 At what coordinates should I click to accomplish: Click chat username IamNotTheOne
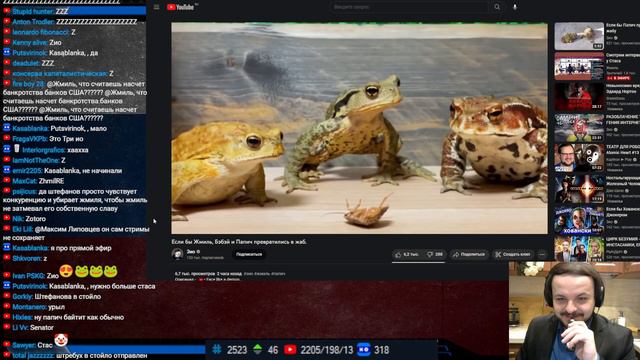point(36,160)
